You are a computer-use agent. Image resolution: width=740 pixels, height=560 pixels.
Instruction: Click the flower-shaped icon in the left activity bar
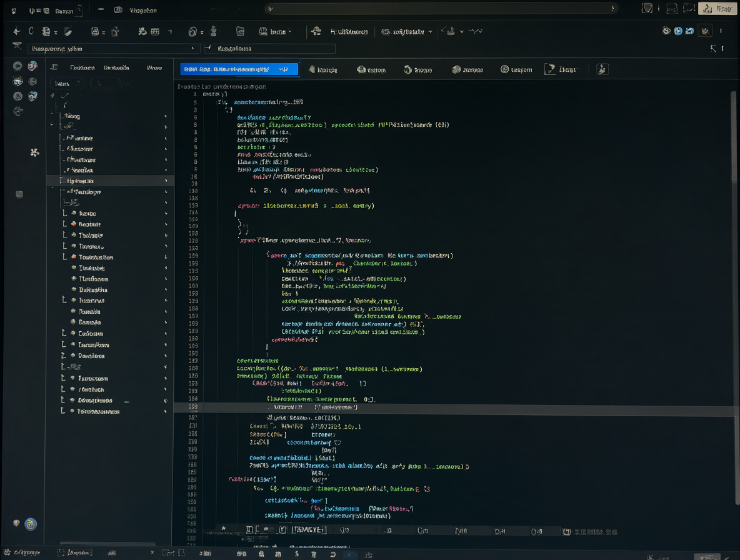click(34, 152)
